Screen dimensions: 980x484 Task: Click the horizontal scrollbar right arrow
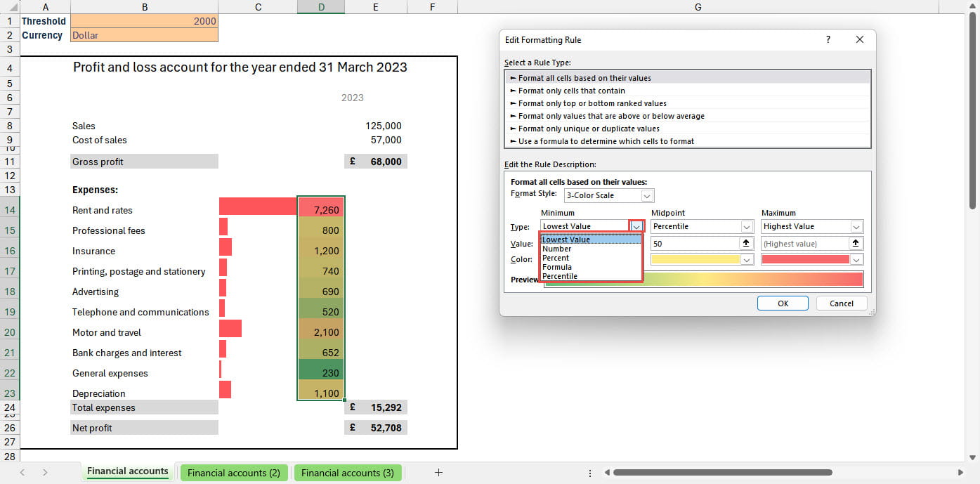[x=960, y=473]
